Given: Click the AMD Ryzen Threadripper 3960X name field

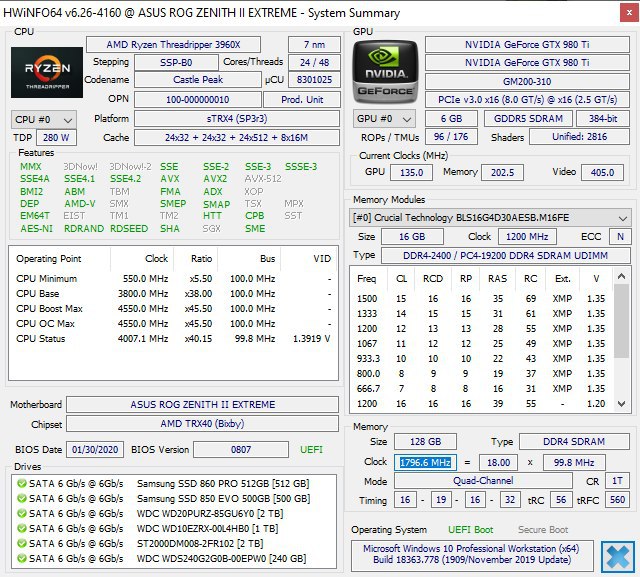Looking at the screenshot, I should coord(173,44).
